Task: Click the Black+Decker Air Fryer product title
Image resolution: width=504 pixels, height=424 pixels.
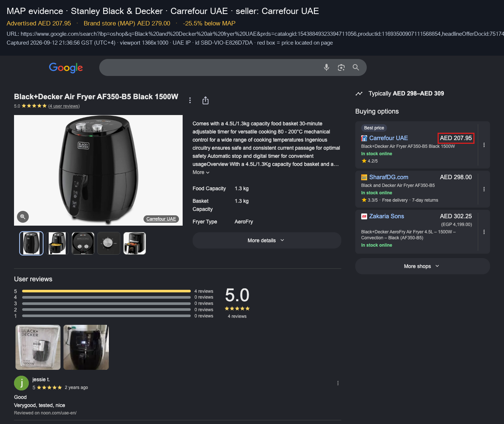Action: [x=96, y=97]
